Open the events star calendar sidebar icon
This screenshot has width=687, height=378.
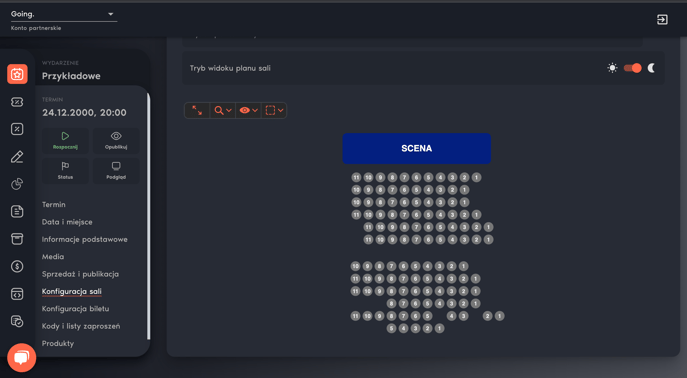[x=17, y=74]
